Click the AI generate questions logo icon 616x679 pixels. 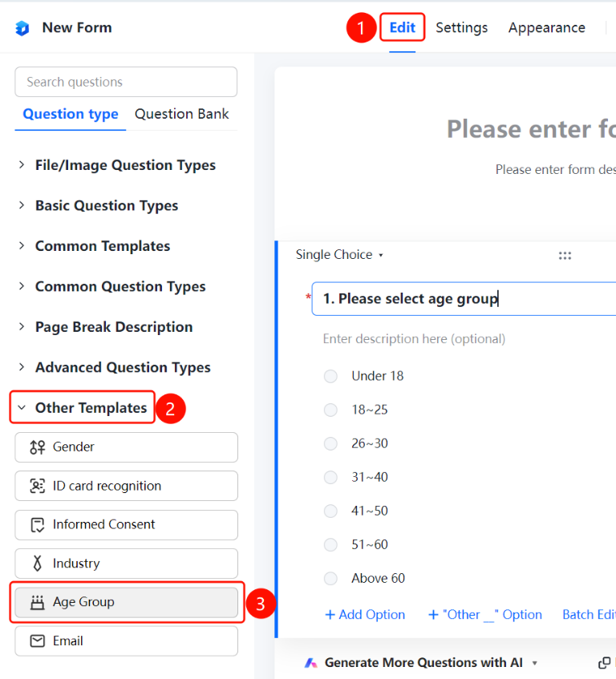point(310,663)
